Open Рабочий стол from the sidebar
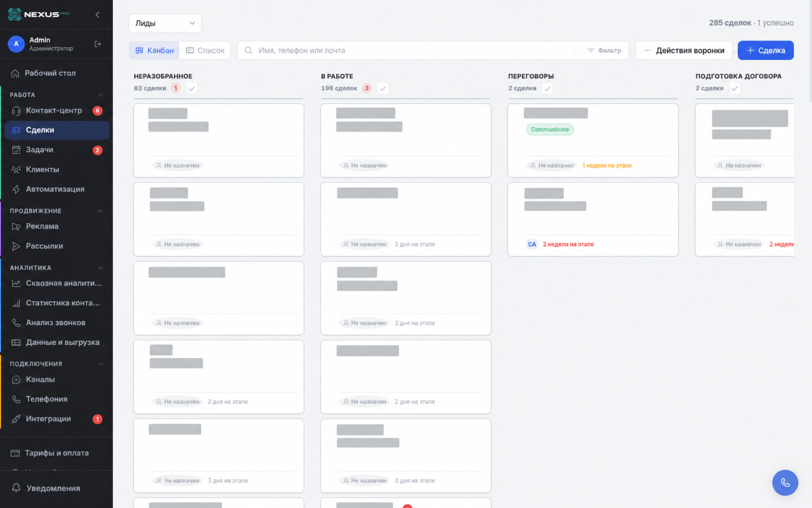Screen dimensions: 812x508 click(56, 73)
